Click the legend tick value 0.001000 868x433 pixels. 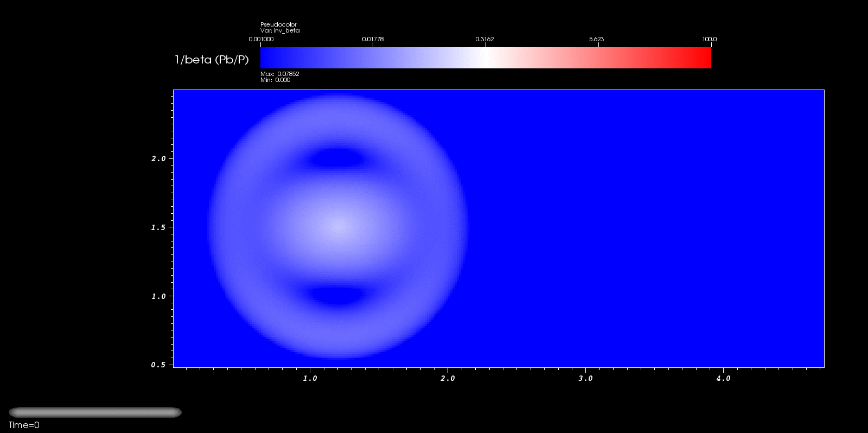[x=261, y=39]
